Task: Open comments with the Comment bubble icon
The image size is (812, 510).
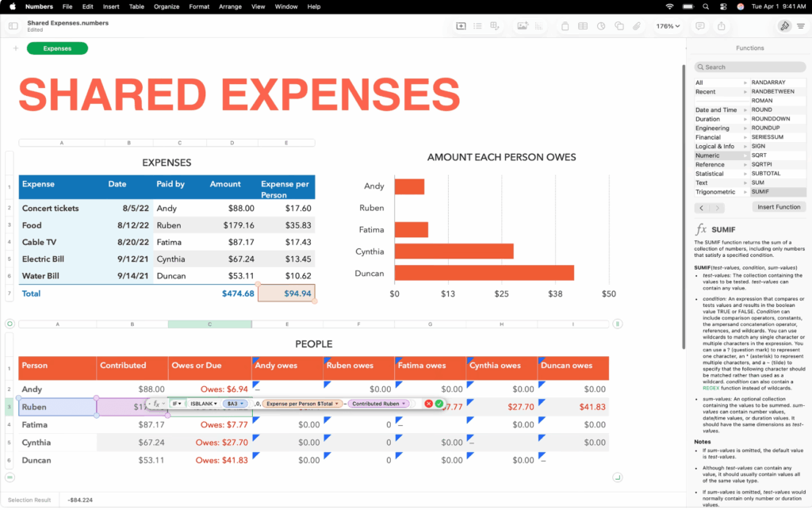Action: (699, 26)
